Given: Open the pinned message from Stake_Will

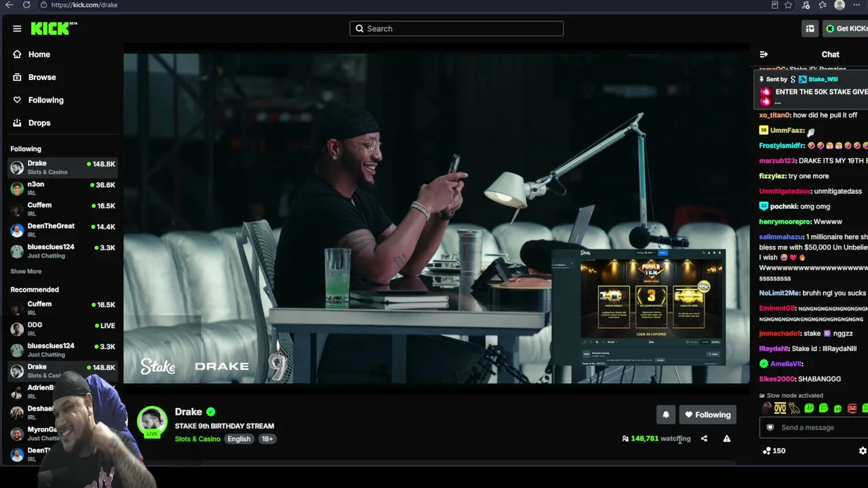Looking at the screenshot, I should click(812, 91).
